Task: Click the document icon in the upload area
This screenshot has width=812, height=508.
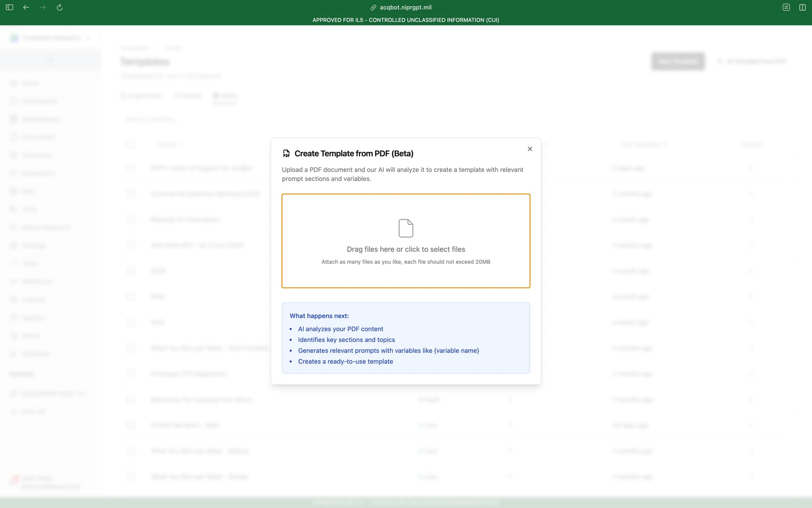Action: [x=406, y=228]
